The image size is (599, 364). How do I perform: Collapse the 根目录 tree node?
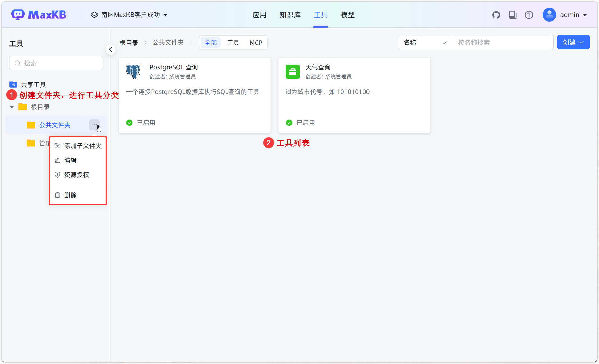point(12,107)
